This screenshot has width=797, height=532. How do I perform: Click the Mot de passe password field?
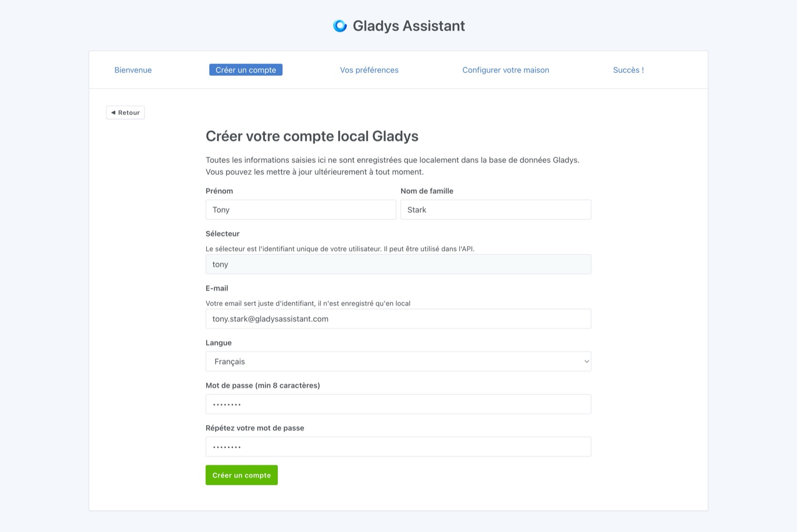398,403
